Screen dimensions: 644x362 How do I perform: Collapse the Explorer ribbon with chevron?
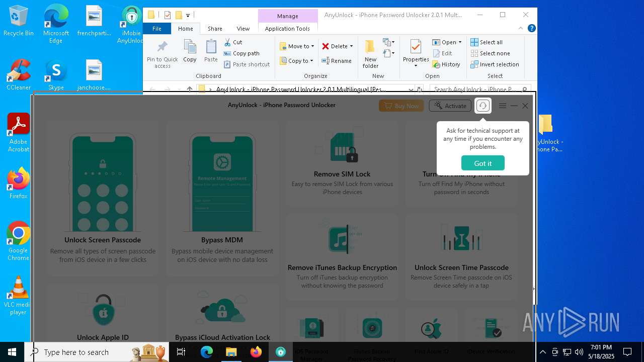(x=521, y=29)
